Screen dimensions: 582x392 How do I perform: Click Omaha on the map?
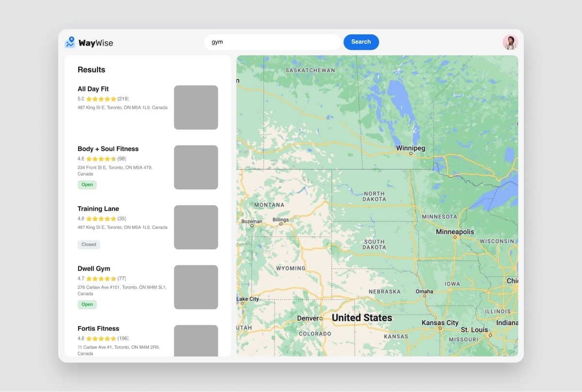424,292
